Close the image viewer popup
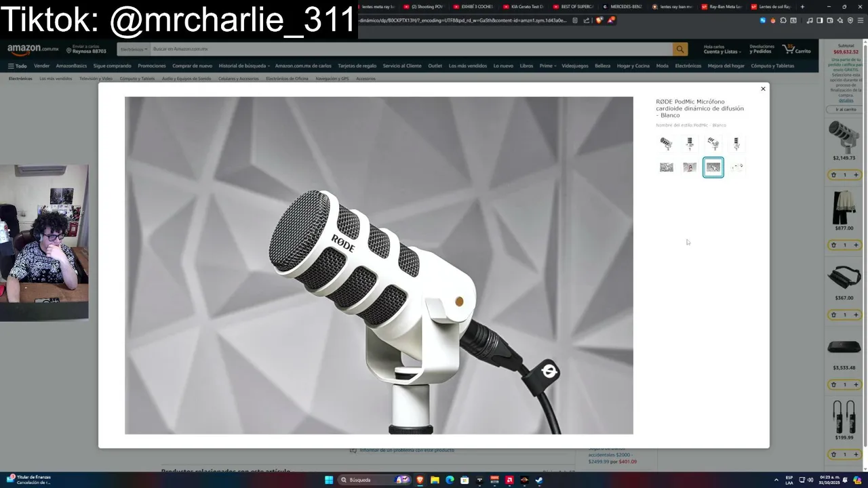 pos(763,89)
